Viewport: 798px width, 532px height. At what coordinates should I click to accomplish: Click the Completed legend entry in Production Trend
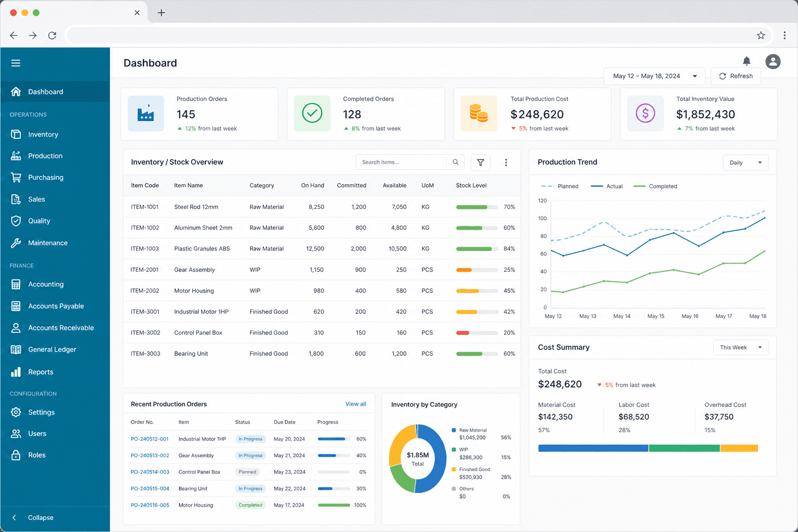coord(656,186)
